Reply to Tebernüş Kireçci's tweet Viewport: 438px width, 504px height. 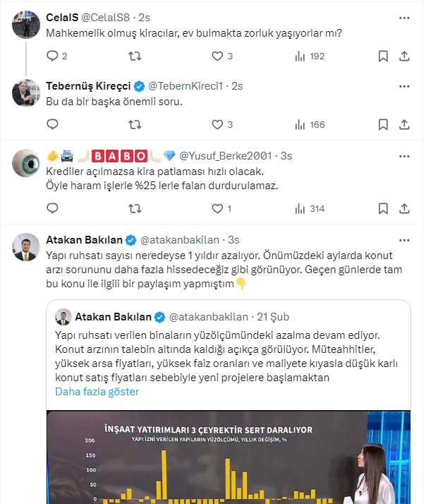tap(52, 124)
